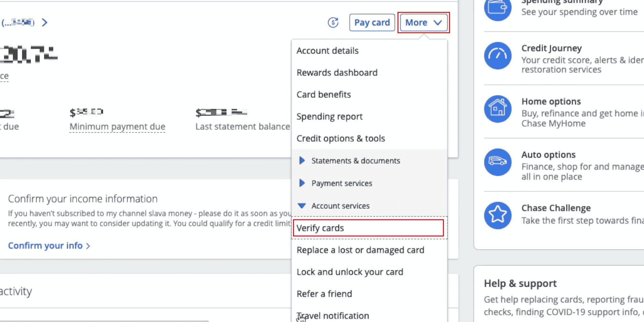Select Lock and unlock your card
Viewport: 644px width, 322px height.
(x=350, y=272)
